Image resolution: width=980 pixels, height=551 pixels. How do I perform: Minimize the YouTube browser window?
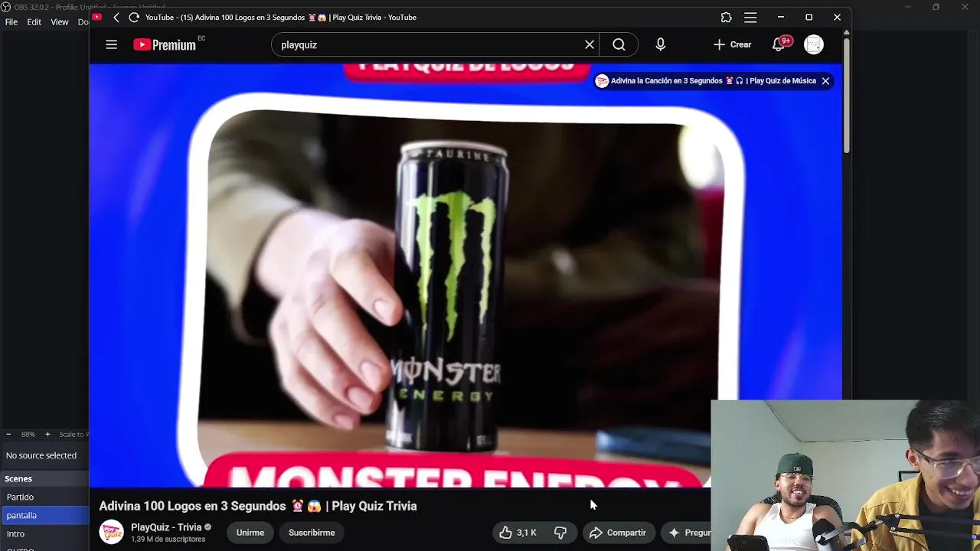point(780,17)
